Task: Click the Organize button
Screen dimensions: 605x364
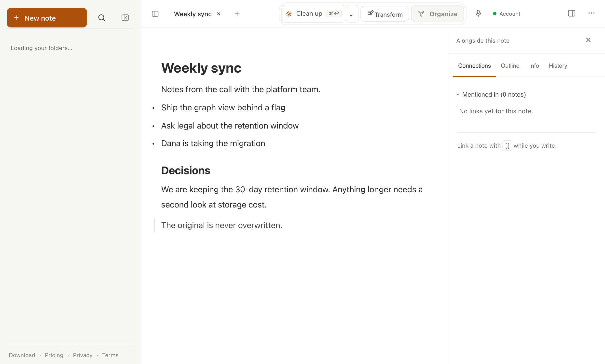Action: point(438,14)
